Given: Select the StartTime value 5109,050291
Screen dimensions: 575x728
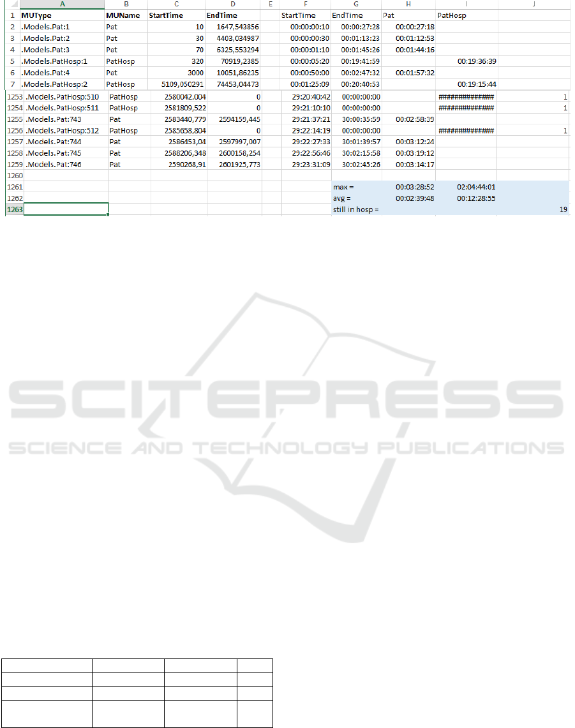Looking at the screenshot, I should coord(178,84).
